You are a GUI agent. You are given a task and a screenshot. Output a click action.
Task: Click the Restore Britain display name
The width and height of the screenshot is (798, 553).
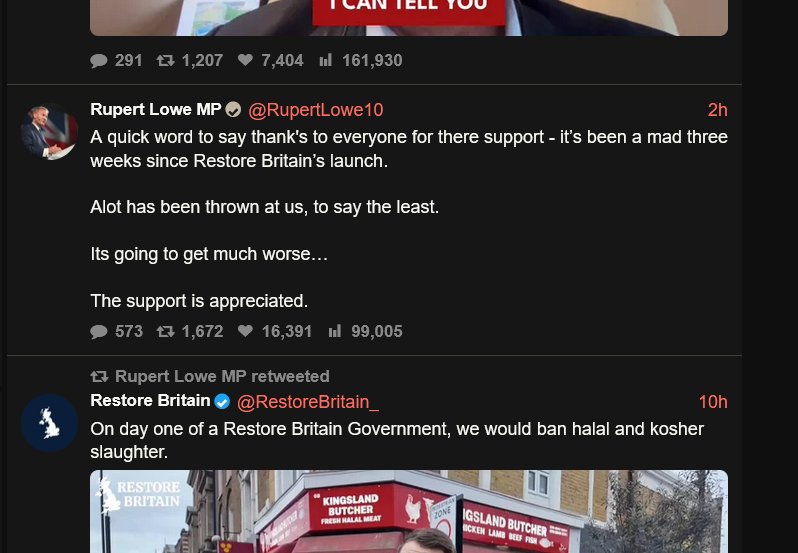(x=150, y=401)
